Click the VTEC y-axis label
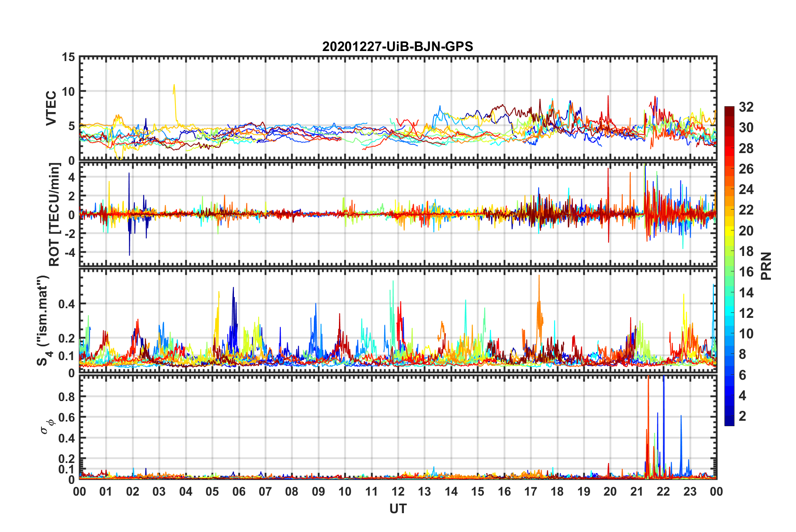The image size is (796, 532). pos(51,108)
